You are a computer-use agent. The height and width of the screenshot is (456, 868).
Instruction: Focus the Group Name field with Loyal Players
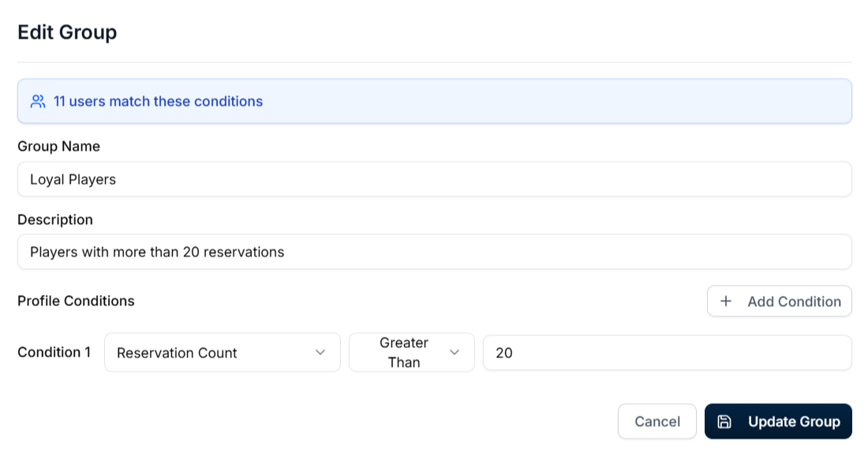click(434, 180)
